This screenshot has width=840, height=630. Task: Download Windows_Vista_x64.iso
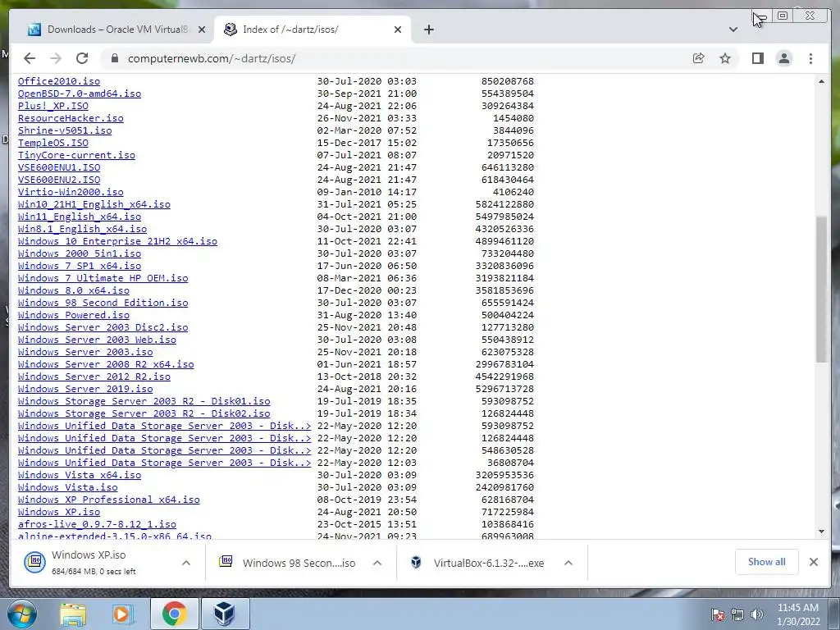click(x=80, y=475)
